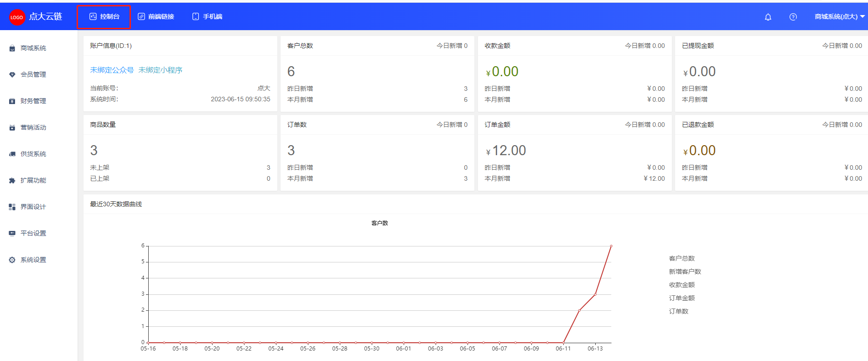Screen dimensions: 868x361
Task: Click the 控制台 dashboard icon
Action: tap(93, 16)
